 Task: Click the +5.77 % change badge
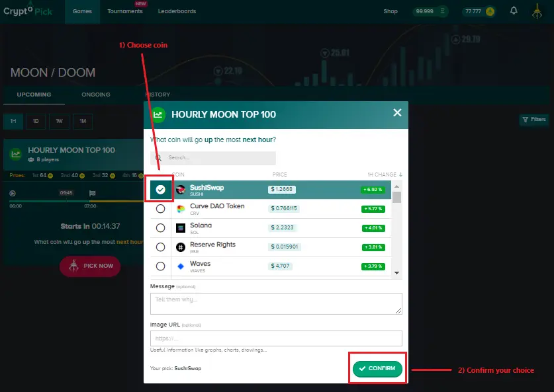[373, 209]
